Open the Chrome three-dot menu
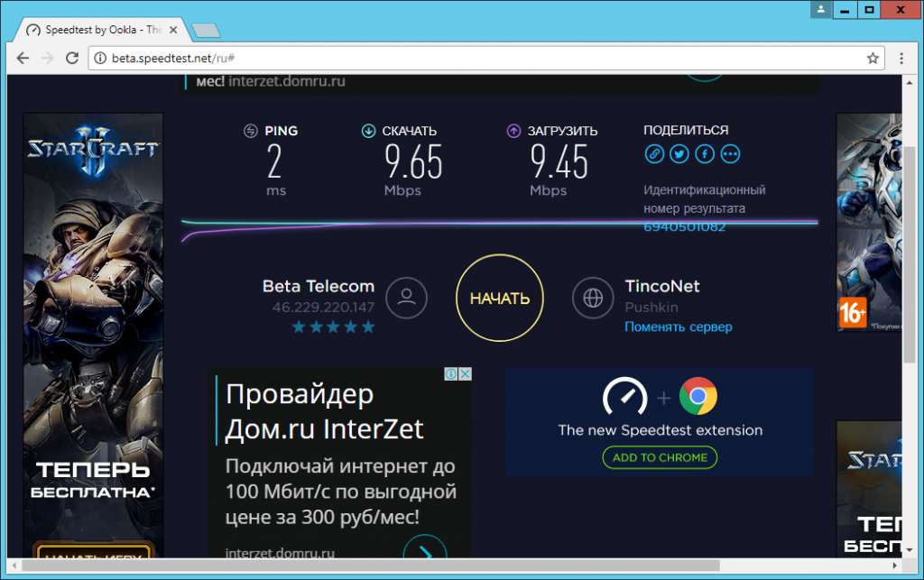924x580 pixels. click(901, 58)
